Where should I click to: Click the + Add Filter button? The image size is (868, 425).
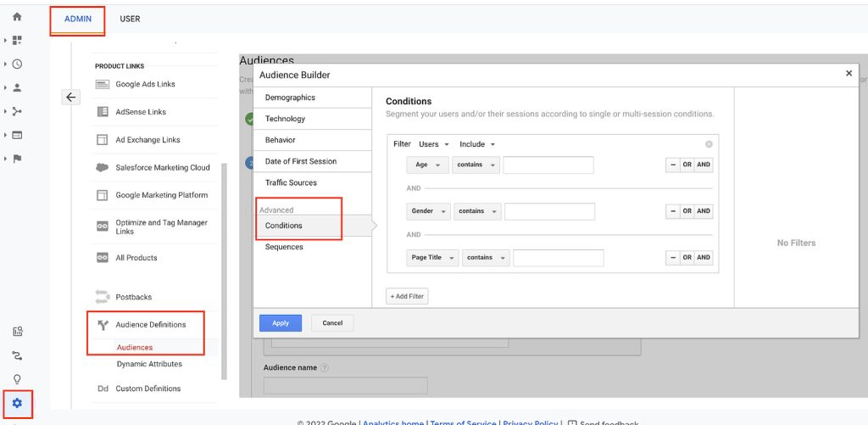pyautogui.click(x=408, y=296)
